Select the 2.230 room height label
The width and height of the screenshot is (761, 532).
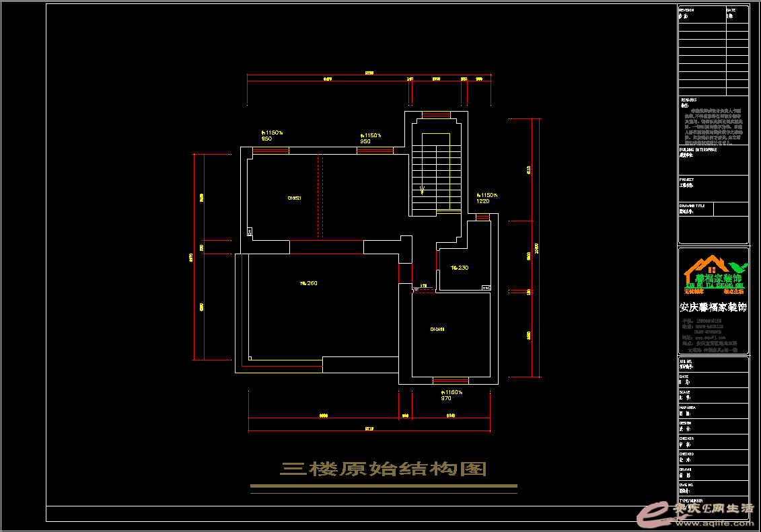[460, 268]
